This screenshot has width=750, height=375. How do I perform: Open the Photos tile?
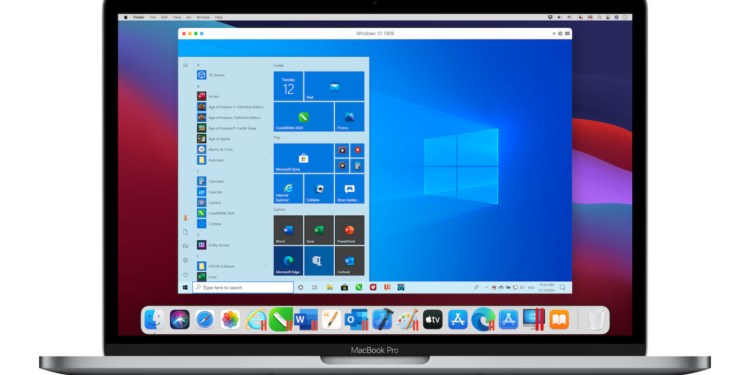click(349, 117)
